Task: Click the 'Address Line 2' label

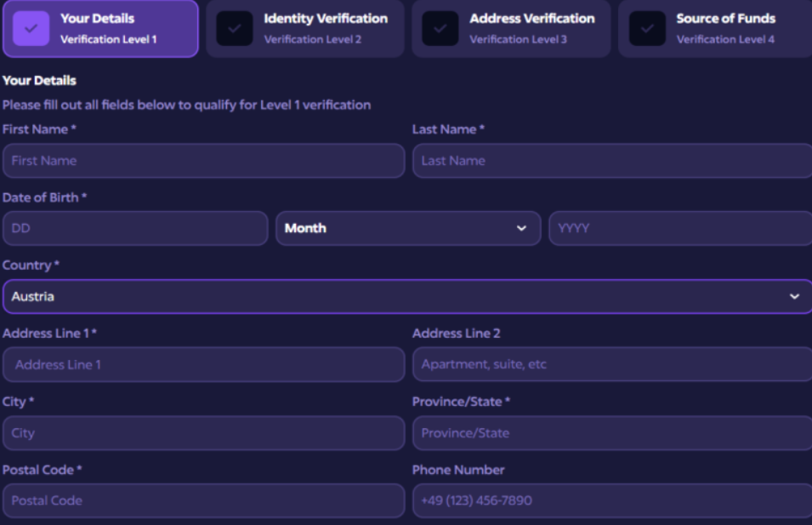Action: 457,334
